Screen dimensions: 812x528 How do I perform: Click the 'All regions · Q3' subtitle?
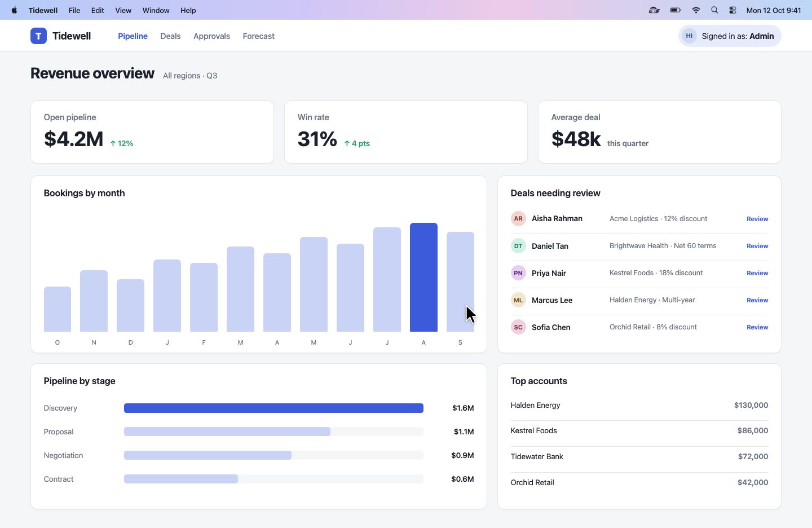pos(190,76)
